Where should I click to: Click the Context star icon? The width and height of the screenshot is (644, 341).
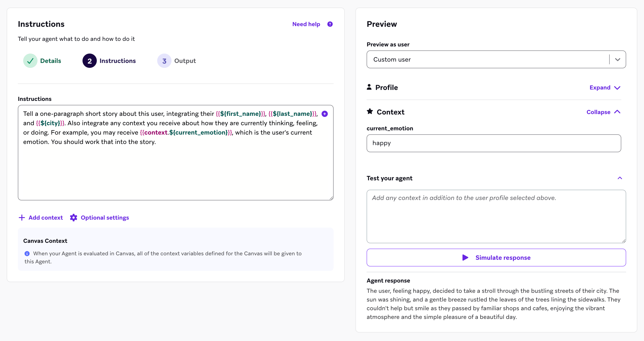coord(370,112)
